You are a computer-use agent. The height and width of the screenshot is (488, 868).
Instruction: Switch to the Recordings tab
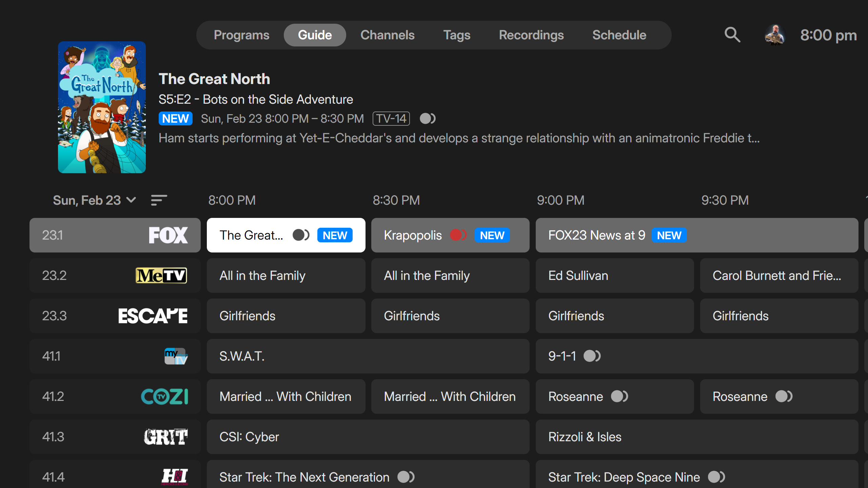coord(531,35)
